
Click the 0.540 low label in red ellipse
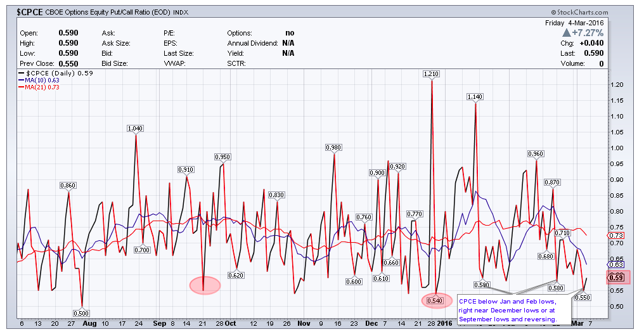(435, 300)
